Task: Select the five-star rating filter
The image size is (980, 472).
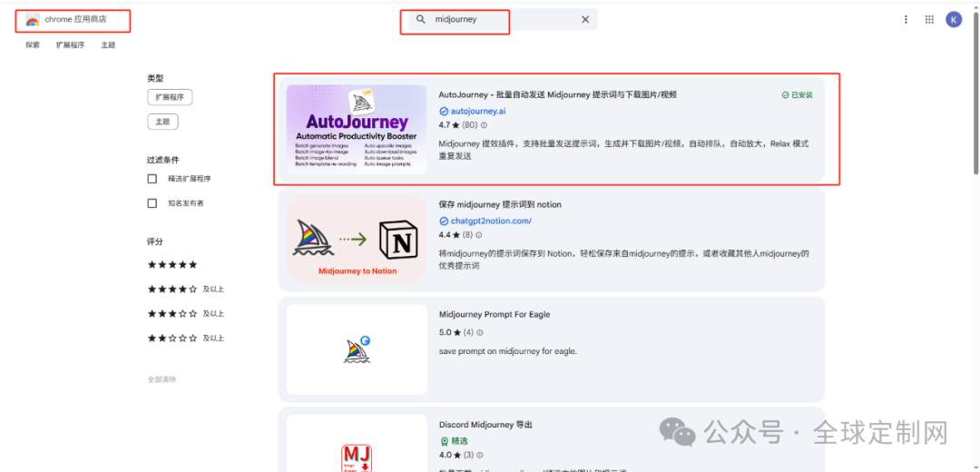Action: [171, 264]
